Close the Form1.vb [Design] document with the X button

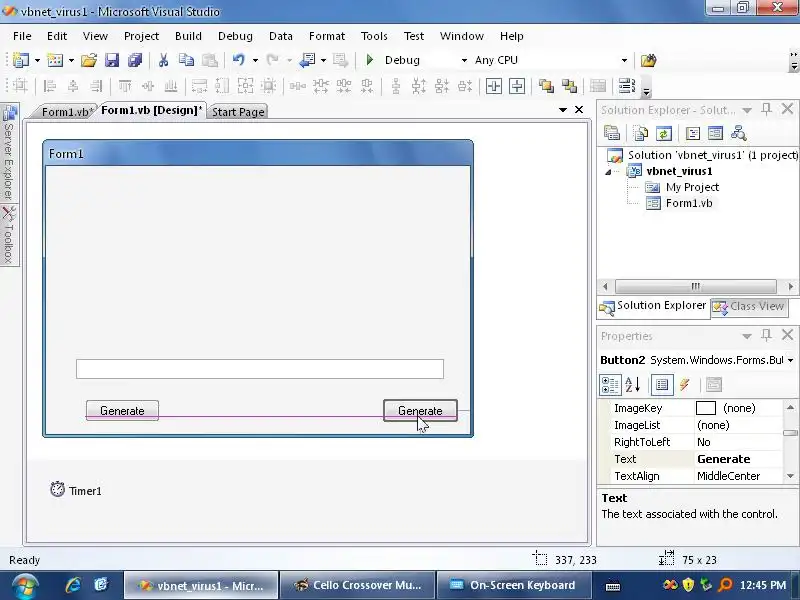click(x=579, y=110)
